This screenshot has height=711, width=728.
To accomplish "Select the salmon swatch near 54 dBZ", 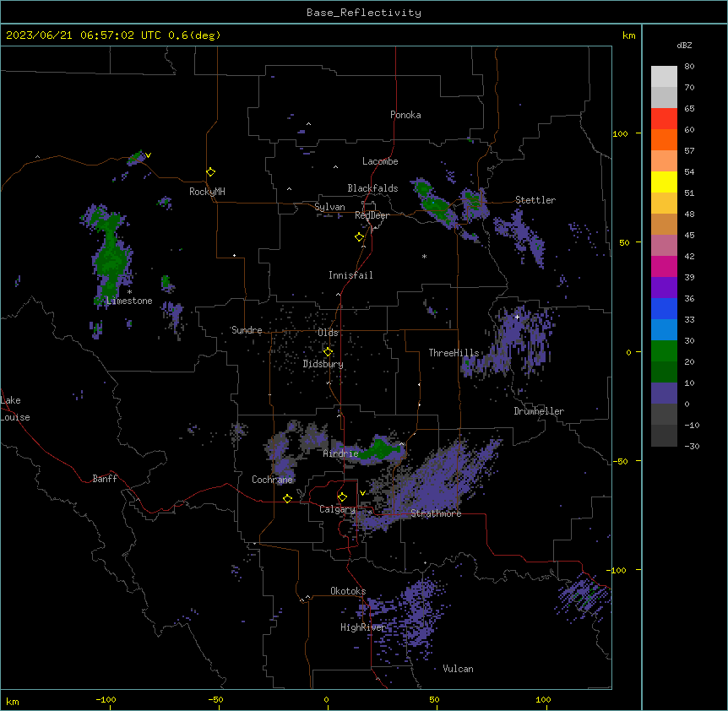I will (x=664, y=161).
